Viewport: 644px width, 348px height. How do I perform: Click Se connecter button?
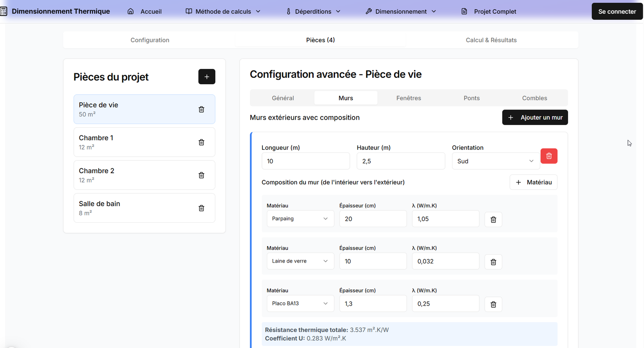coord(617,11)
